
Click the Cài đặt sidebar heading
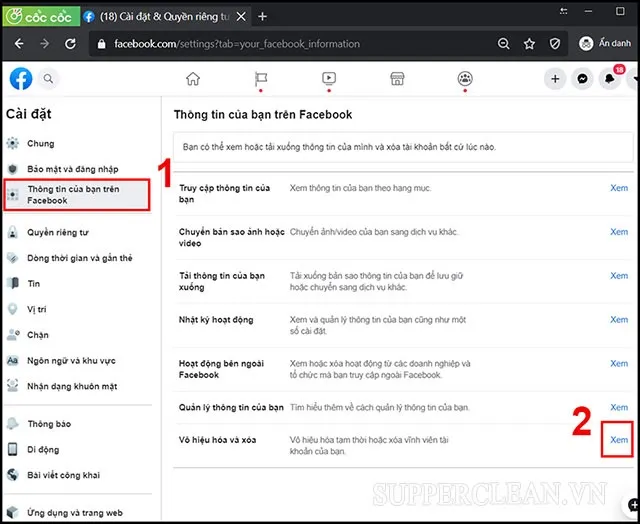(29, 114)
